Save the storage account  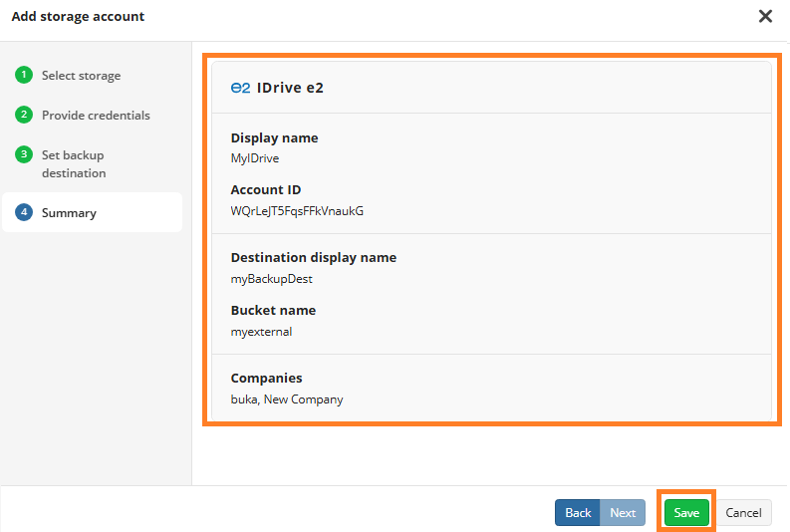coord(686,512)
